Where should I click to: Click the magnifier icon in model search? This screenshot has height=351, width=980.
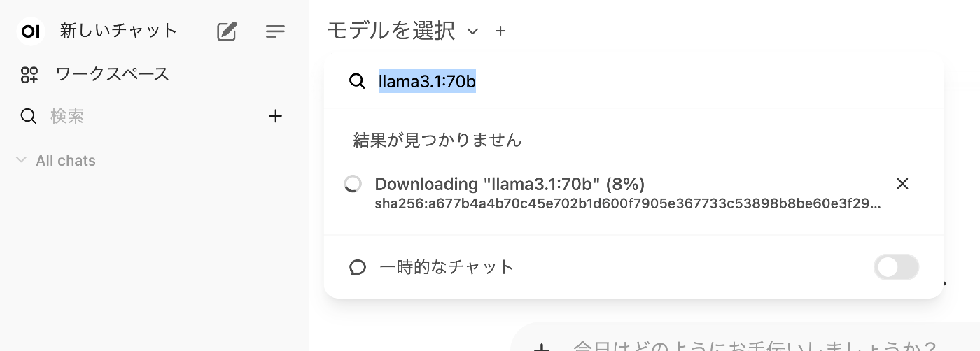click(357, 81)
